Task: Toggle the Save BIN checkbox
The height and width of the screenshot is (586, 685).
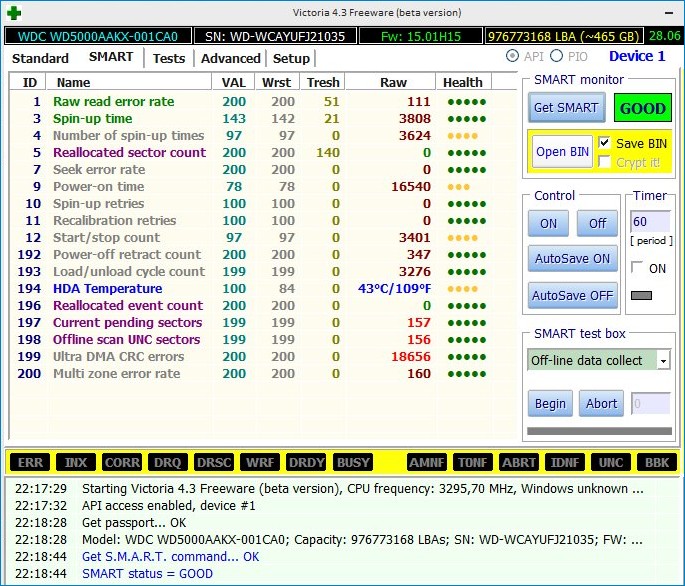Action: coord(604,143)
